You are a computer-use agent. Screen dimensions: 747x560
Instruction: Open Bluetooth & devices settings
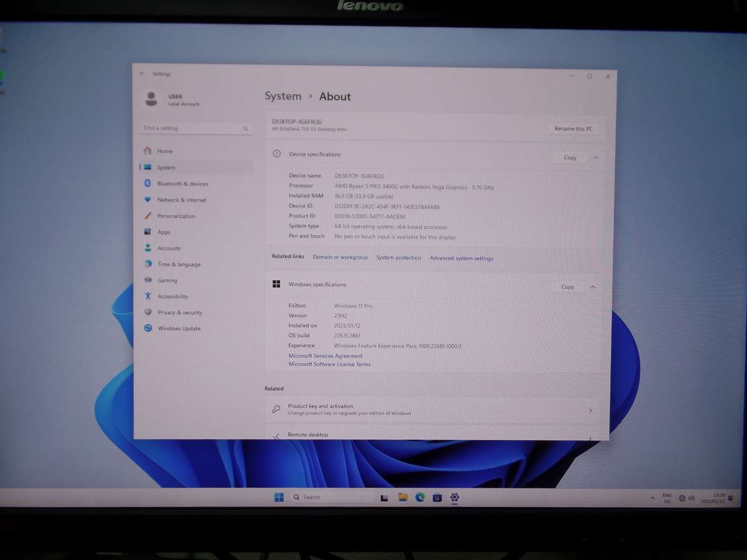[x=182, y=184]
